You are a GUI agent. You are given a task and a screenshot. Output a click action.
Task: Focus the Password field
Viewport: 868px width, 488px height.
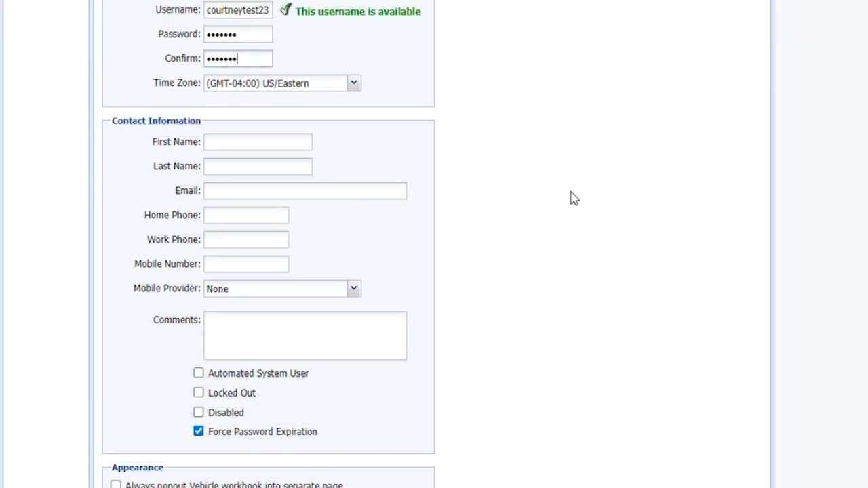coord(238,34)
